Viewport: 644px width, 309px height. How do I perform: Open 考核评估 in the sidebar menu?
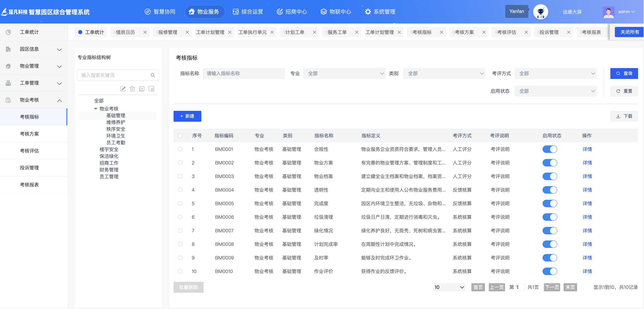(x=29, y=151)
